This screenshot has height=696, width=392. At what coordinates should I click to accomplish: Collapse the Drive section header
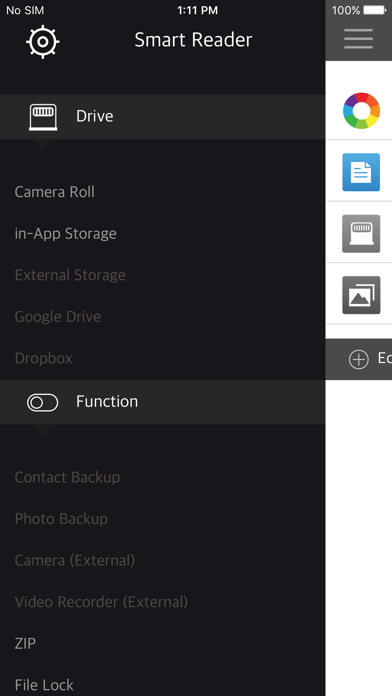click(x=162, y=117)
